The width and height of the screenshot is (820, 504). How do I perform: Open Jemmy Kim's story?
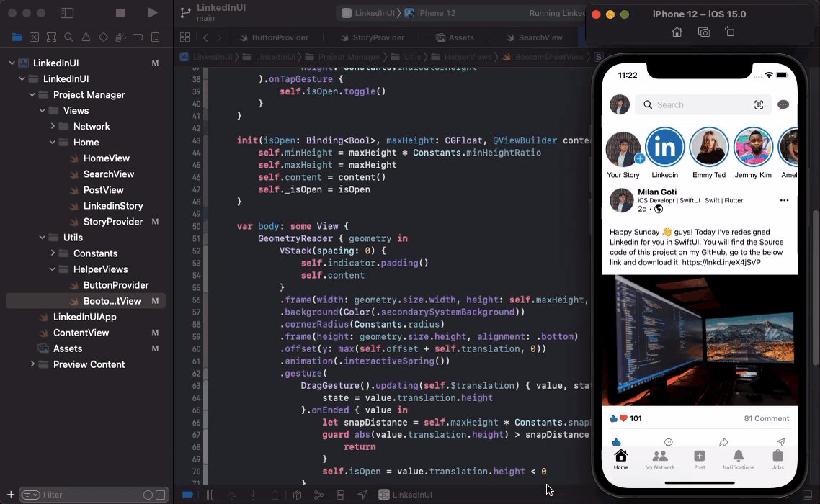click(752, 148)
